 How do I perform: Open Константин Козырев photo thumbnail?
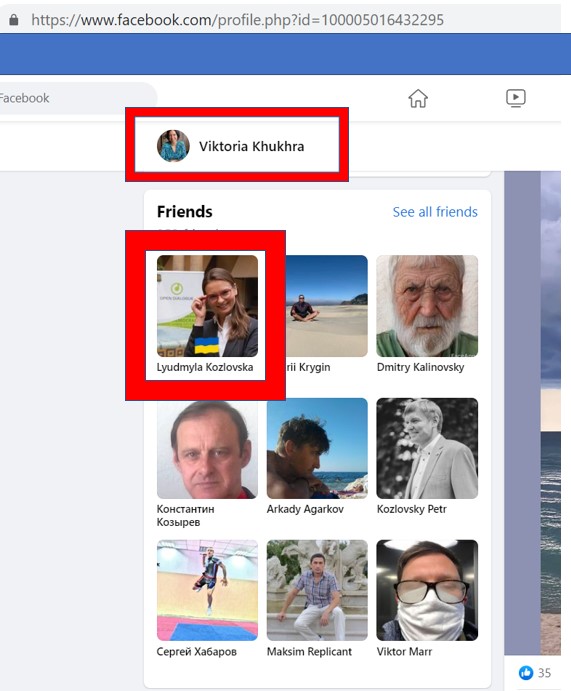pos(207,449)
